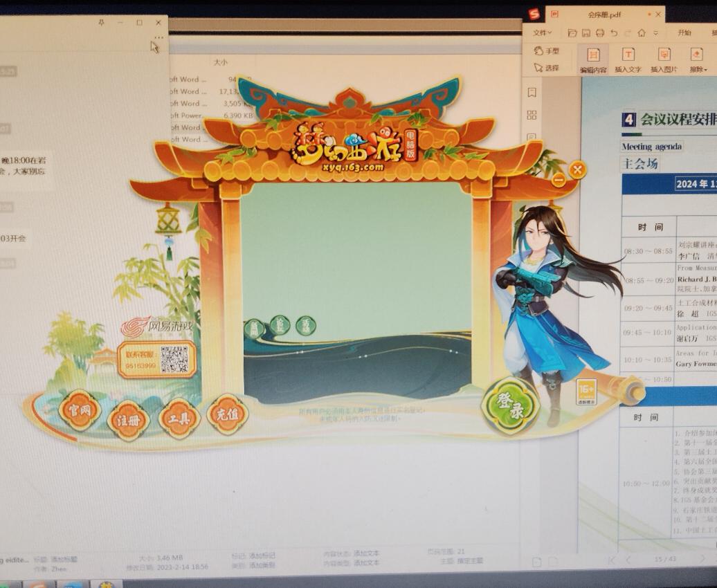The height and width of the screenshot is (588, 717).
Task: Click the file row sized 6,390 KB
Action: click(x=211, y=116)
